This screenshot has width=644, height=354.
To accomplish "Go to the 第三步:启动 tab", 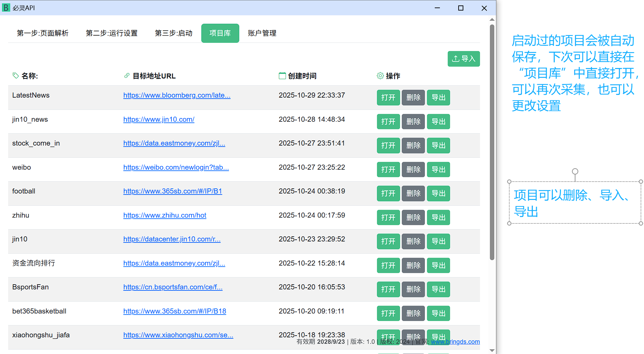I will pyautogui.click(x=174, y=33).
